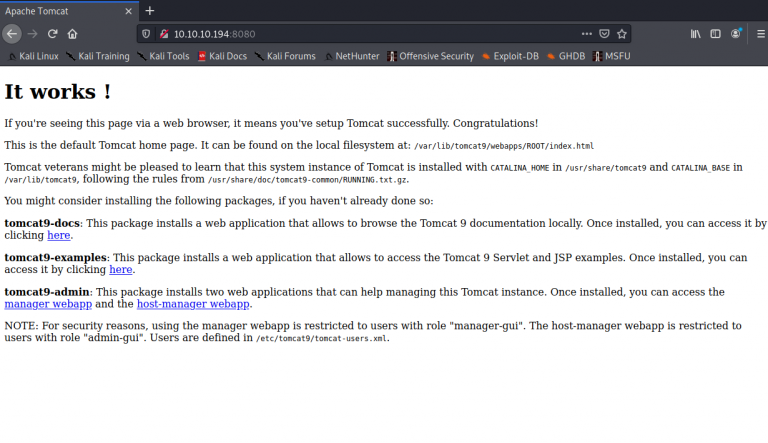Open the manager webapp link

point(48,304)
